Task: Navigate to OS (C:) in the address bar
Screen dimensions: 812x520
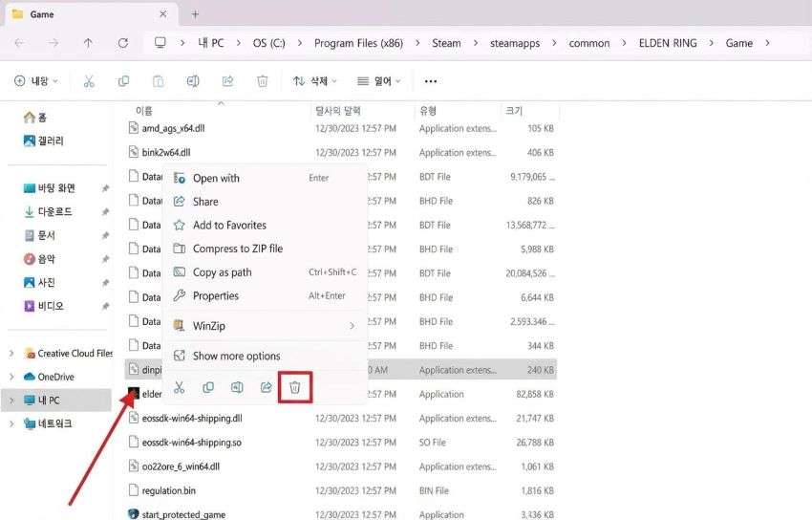Action: pyautogui.click(x=268, y=43)
